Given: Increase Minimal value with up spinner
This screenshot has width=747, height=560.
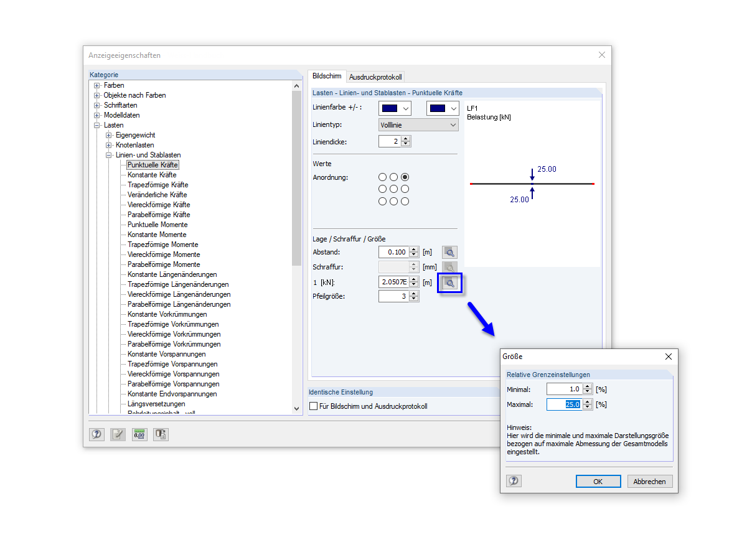Looking at the screenshot, I should point(586,386).
